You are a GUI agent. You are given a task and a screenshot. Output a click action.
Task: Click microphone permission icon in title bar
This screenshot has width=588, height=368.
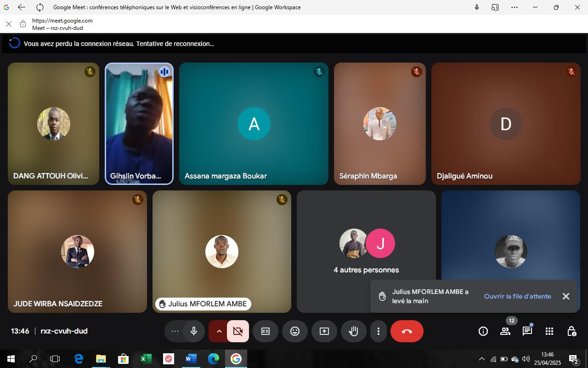click(x=477, y=7)
